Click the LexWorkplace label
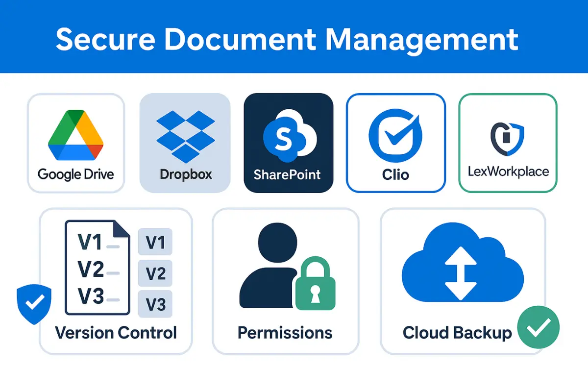 (508, 171)
